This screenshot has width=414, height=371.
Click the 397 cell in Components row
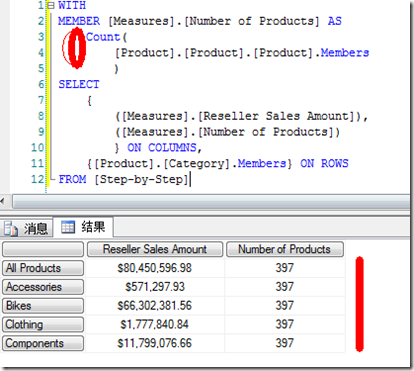click(285, 343)
